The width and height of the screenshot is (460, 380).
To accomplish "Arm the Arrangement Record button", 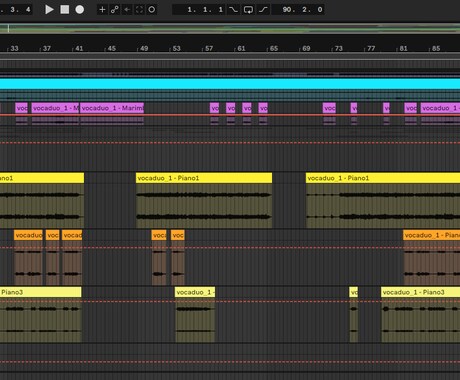I will click(x=80, y=10).
